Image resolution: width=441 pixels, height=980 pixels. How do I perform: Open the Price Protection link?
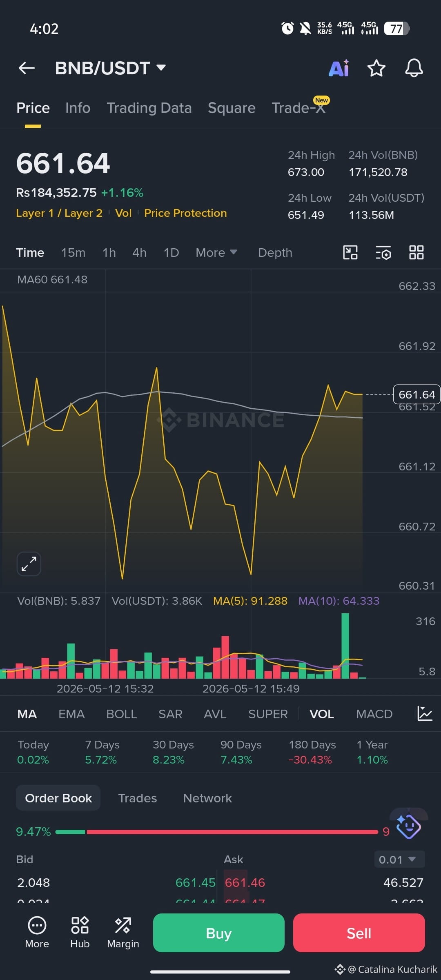[185, 213]
